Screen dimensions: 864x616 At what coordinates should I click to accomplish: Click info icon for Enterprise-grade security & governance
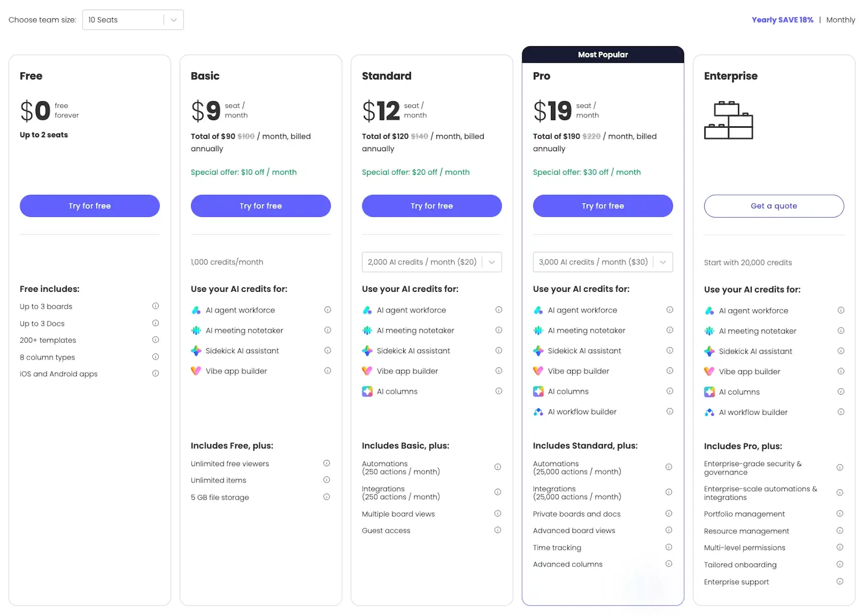840,467
